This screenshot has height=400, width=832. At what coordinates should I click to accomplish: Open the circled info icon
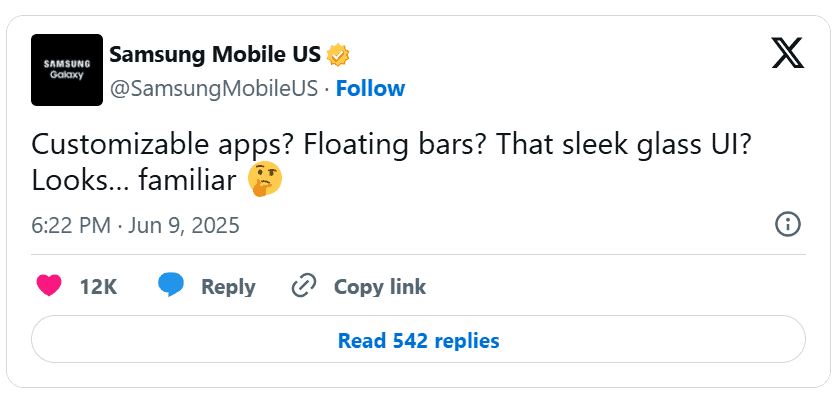tap(787, 225)
